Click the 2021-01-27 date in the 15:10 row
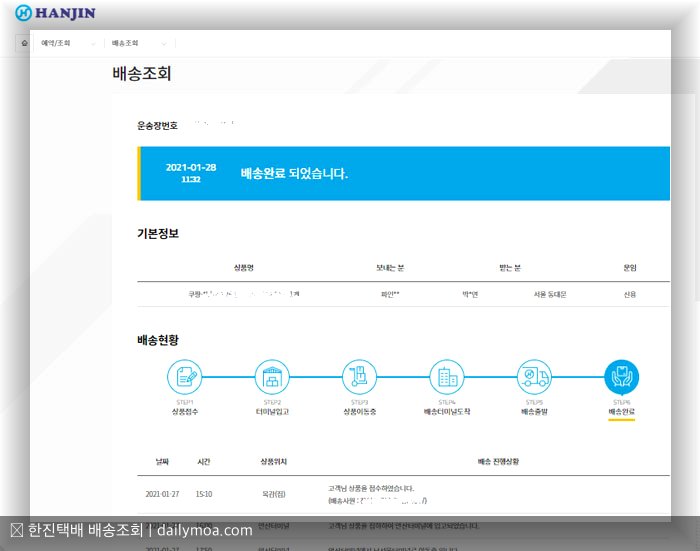 pyautogui.click(x=162, y=494)
